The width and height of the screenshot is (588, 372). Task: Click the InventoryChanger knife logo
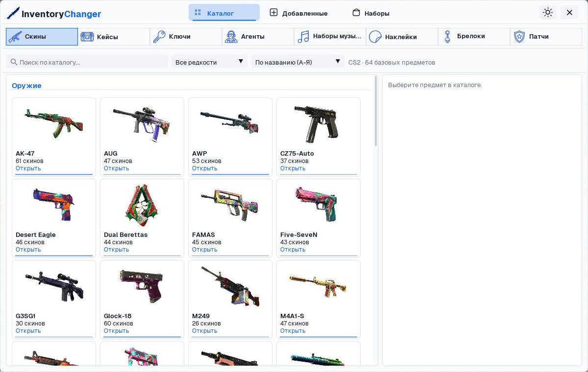13,13
